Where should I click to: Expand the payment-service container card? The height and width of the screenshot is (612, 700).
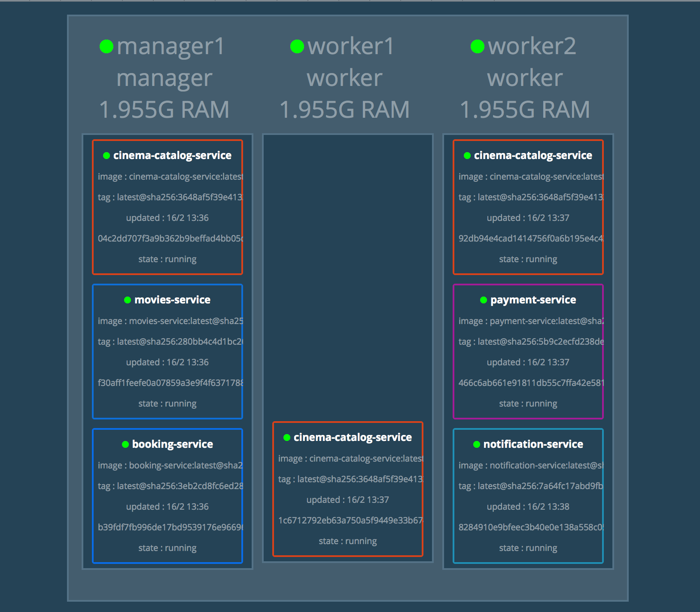pyautogui.click(x=528, y=351)
